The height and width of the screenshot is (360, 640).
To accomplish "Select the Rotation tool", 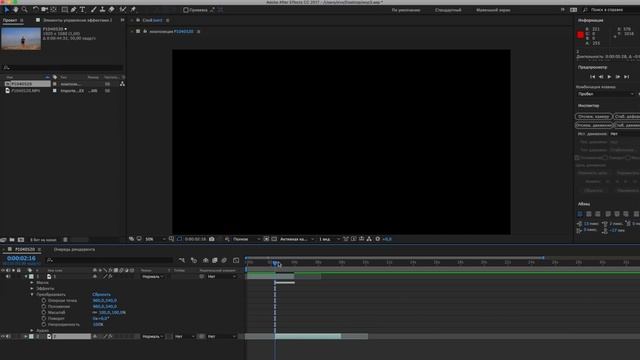I will [36, 9].
